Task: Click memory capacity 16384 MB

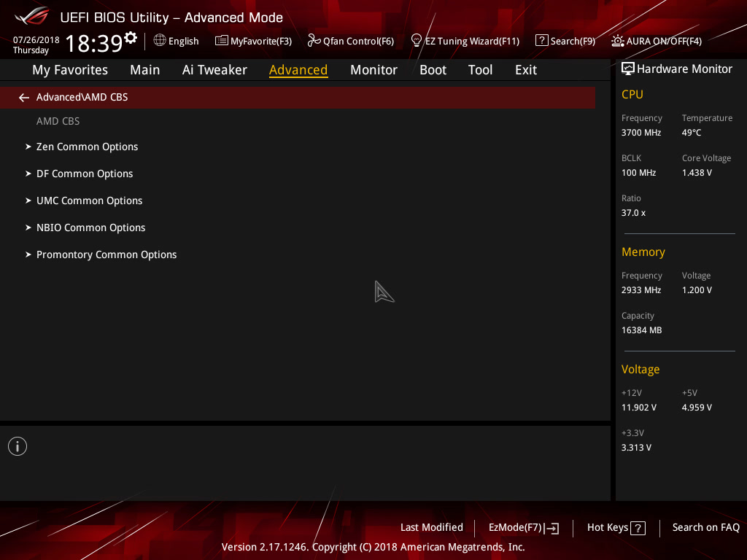Action: click(642, 330)
